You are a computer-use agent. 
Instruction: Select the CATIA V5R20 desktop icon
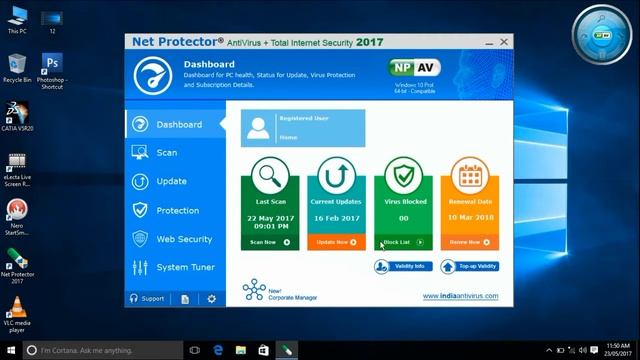[17, 117]
